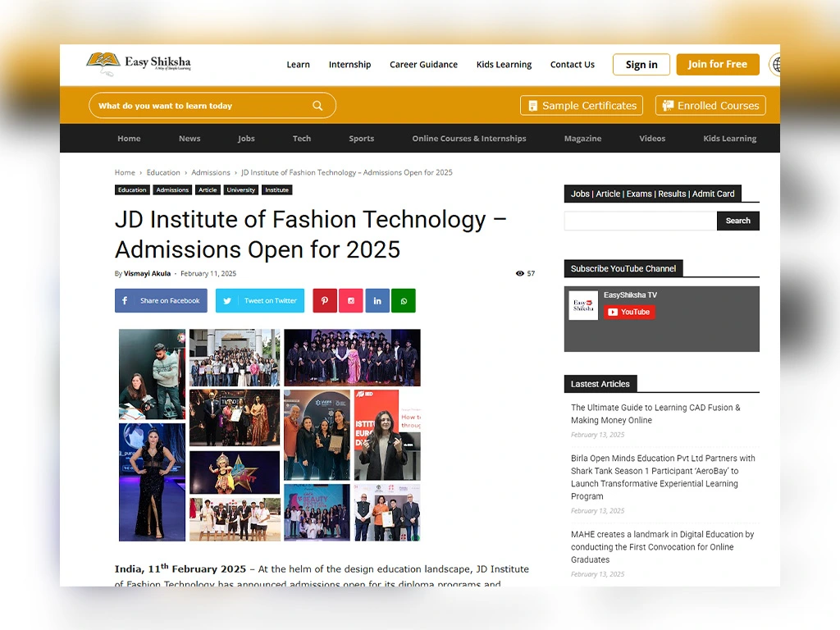840x630 pixels.
Task: Click the Article category tag
Action: (208, 189)
